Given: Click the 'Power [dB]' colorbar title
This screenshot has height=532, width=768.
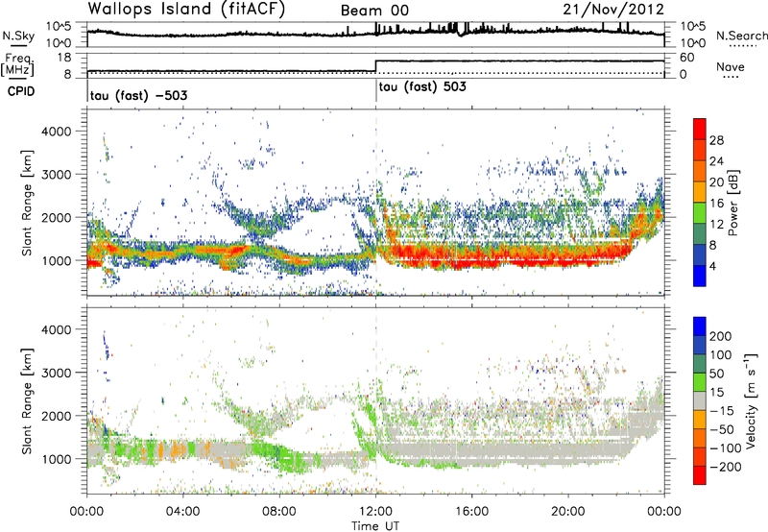Looking at the screenshot, I should point(732,203).
